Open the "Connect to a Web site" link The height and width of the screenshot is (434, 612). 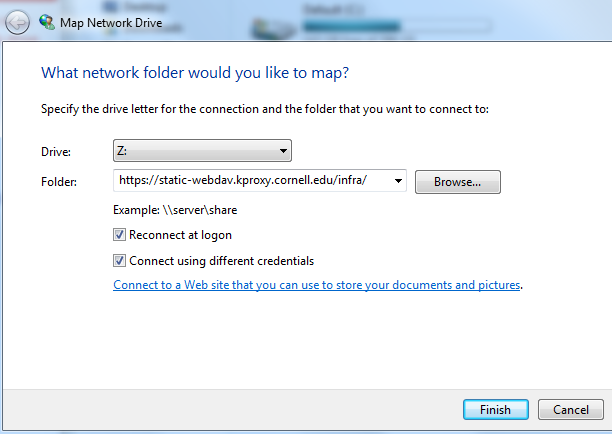pyautogui.click(x=317, y=285)
